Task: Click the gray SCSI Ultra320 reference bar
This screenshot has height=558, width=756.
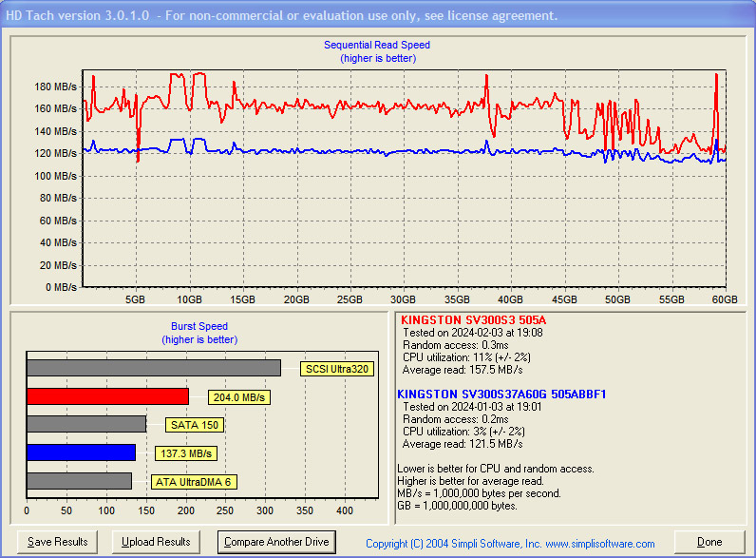Action: click(x=153, y=368)
